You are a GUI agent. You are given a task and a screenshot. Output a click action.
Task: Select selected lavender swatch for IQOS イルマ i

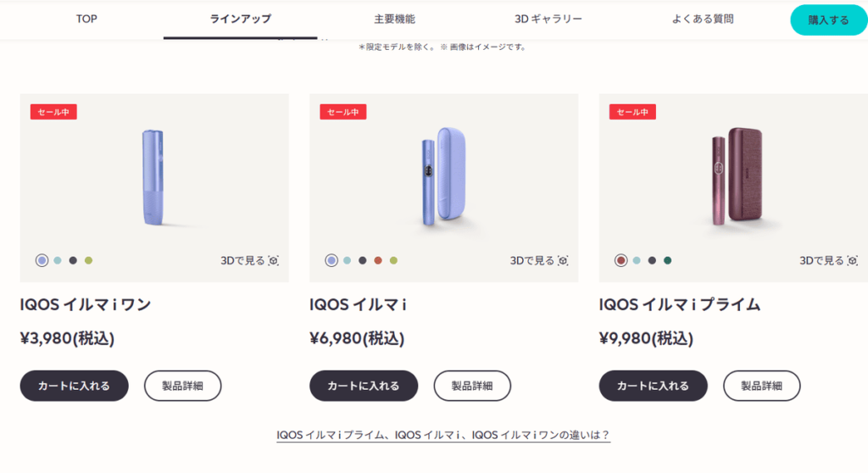coord(331,260)
